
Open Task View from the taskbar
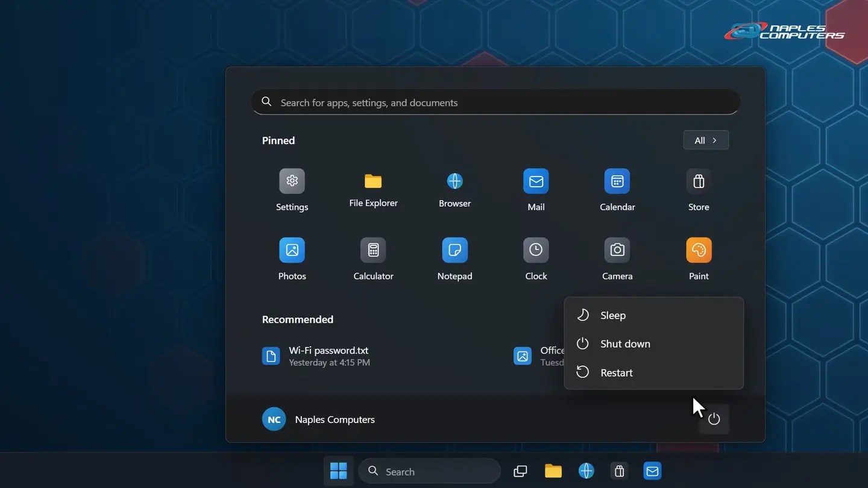[520, 471]
